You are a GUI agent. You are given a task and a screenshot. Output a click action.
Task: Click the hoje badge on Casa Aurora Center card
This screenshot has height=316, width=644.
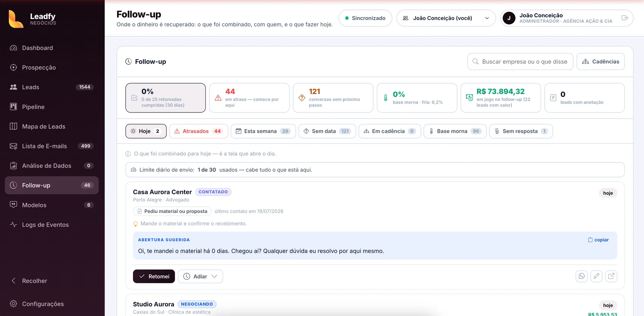click(608, 193)
